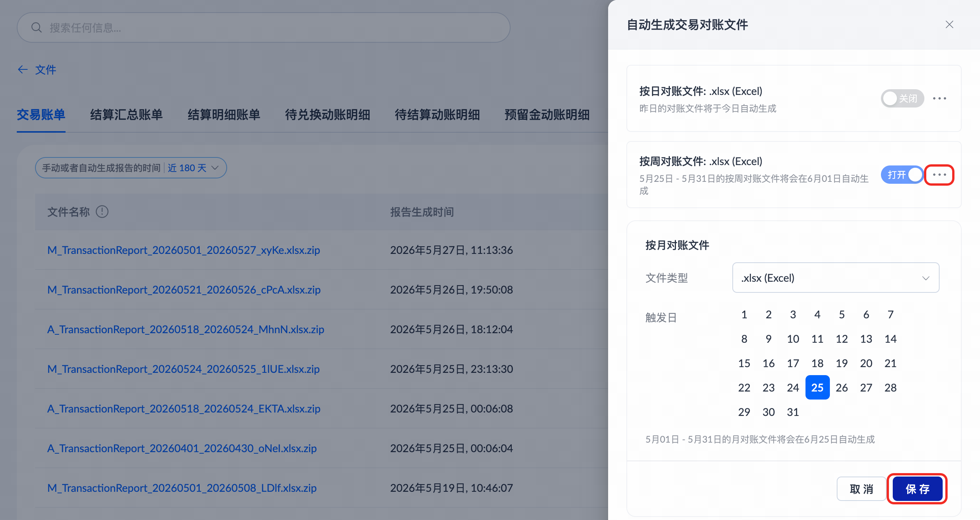
Task: Click timestamp 2026年5月26日, 19:50:08
Action: coord(452,290)
